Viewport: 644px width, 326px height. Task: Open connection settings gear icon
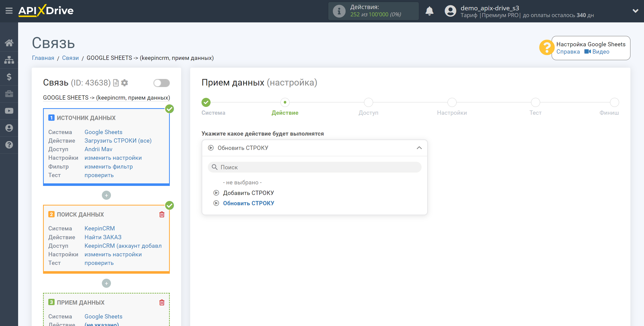coord(125,83)
